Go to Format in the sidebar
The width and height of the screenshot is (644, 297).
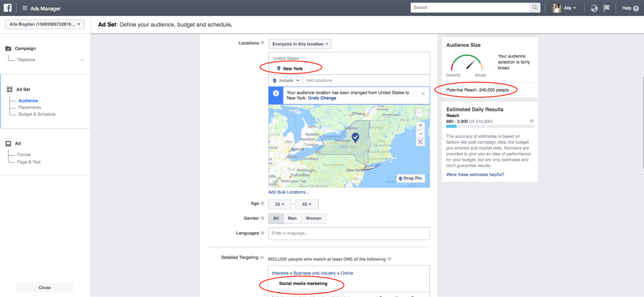[24, 155]
